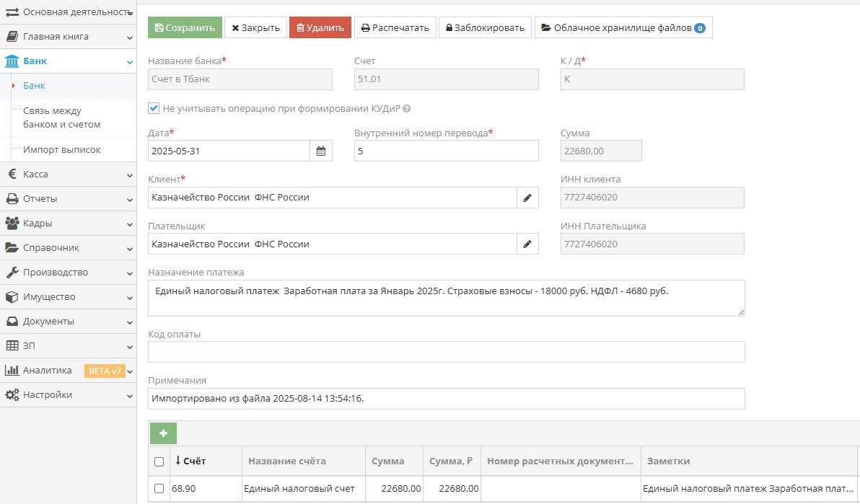The image size is (860, 504).
Task: Delete the record with Удалить button
Action: [x=320, y=28]
